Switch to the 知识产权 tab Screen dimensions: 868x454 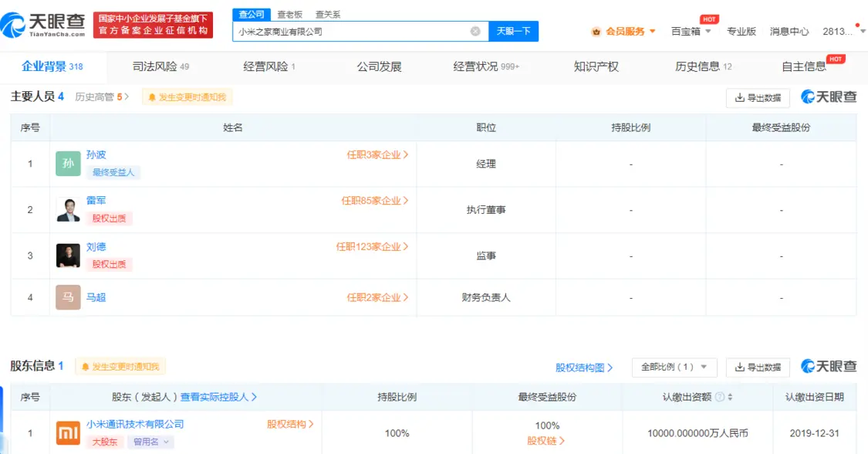[596, 66]
